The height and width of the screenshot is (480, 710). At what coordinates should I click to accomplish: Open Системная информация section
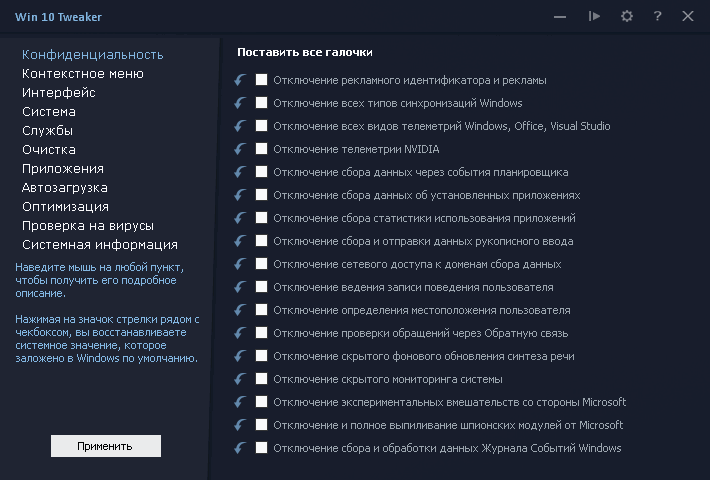tap(99, 244)
